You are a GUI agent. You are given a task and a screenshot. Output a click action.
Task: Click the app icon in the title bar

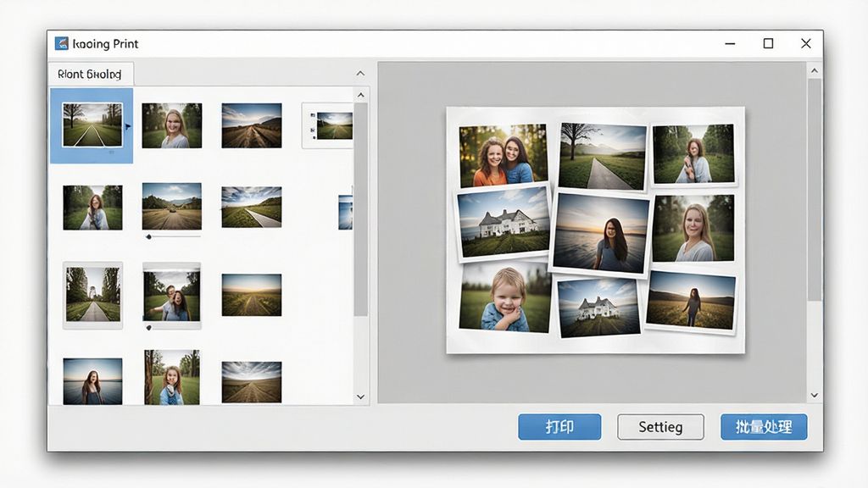61,44
